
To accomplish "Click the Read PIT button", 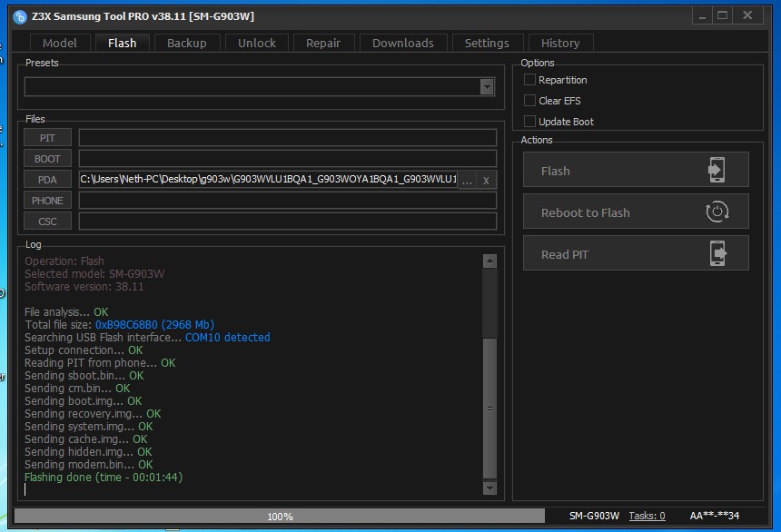I will (636, 253).
